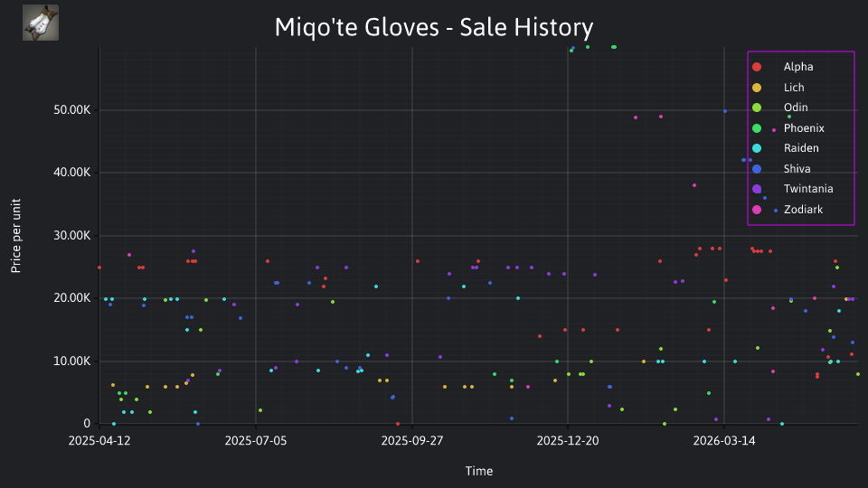
Task: Click the Time axis title
Action: [479, 472]
